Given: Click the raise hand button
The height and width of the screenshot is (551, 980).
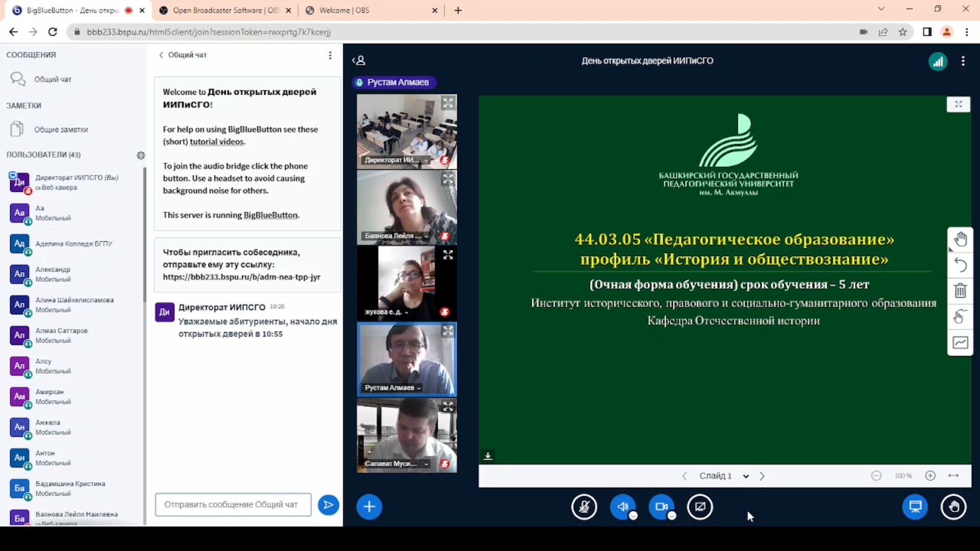Looking at the screenshot, I should [953, 507].
